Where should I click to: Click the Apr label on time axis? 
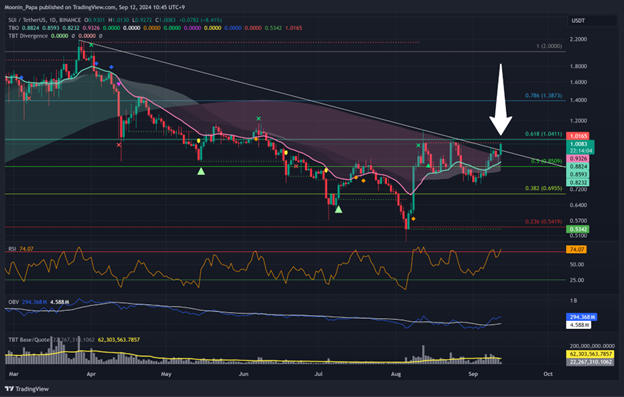pyautogui.click(x=91, y=374)
